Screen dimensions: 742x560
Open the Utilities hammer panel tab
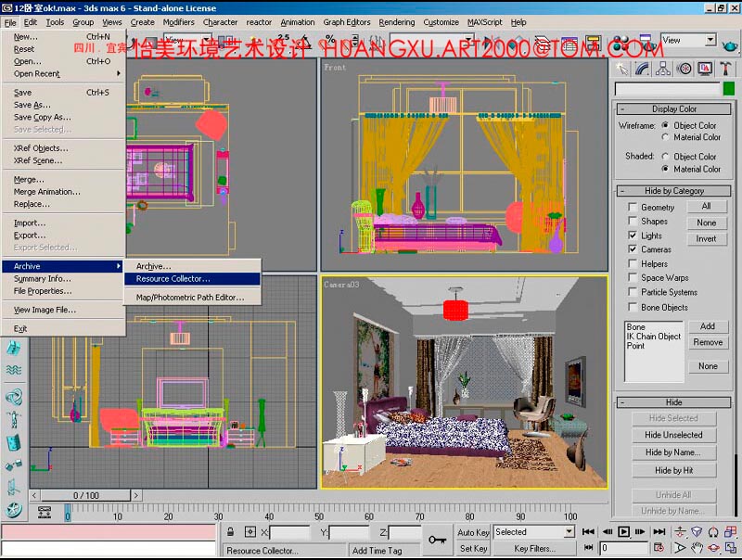point(725,69)
